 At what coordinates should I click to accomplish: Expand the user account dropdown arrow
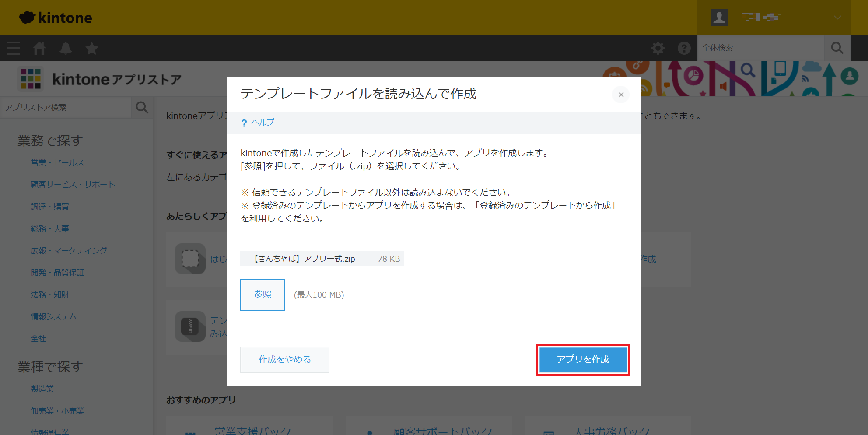point(837,18)
